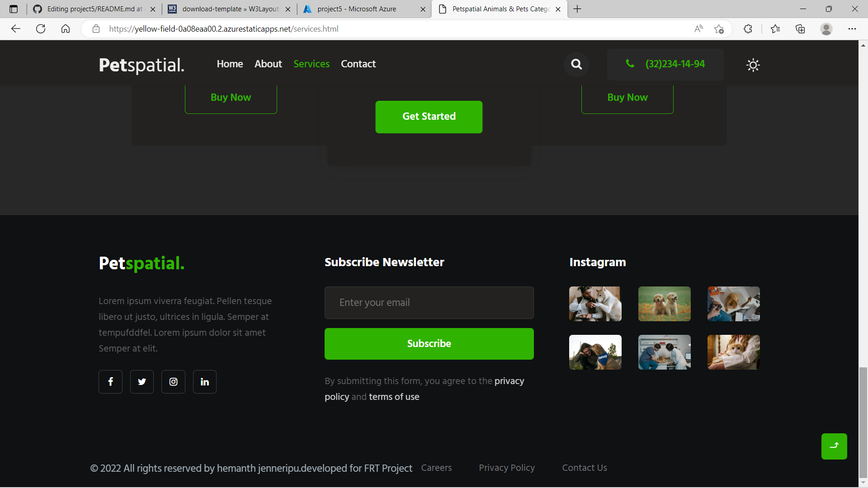
Task: Open the golden retriever puppies Instagram thumbnail
Action: click(x=664, y=304)
